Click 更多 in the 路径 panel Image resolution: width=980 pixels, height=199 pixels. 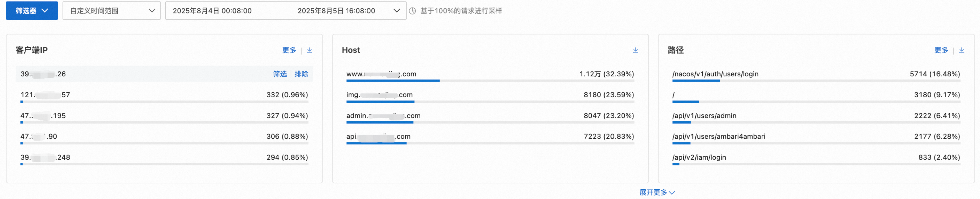pos(941,50)
